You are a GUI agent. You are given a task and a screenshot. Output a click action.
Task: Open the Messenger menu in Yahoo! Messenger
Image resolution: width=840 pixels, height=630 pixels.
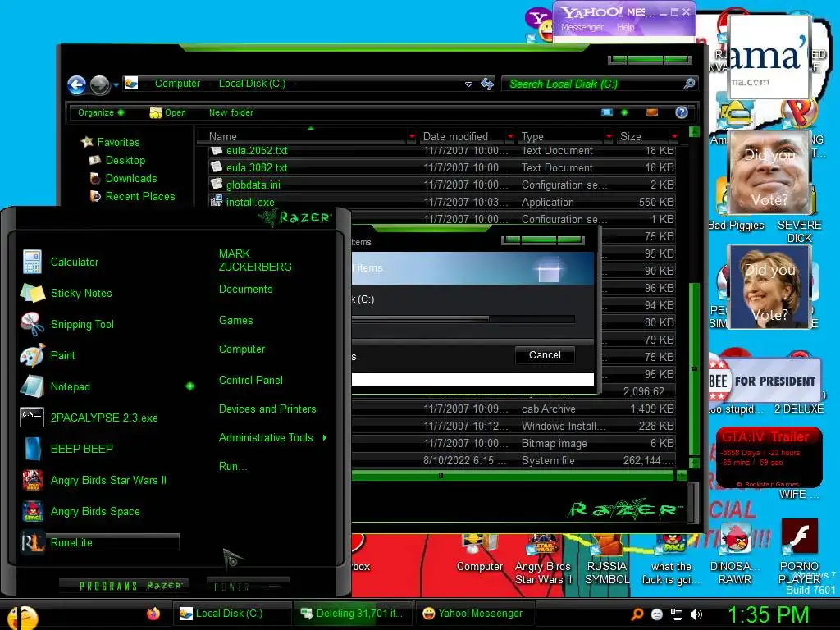[582, 27]
